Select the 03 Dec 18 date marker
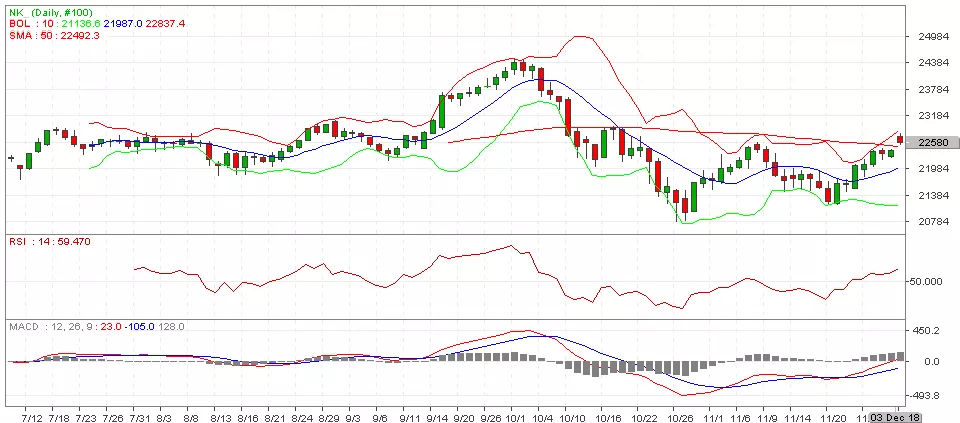Image resolution: width=960 pixels, height=423 pixels. pyautogui.click(x=896, y=417)
